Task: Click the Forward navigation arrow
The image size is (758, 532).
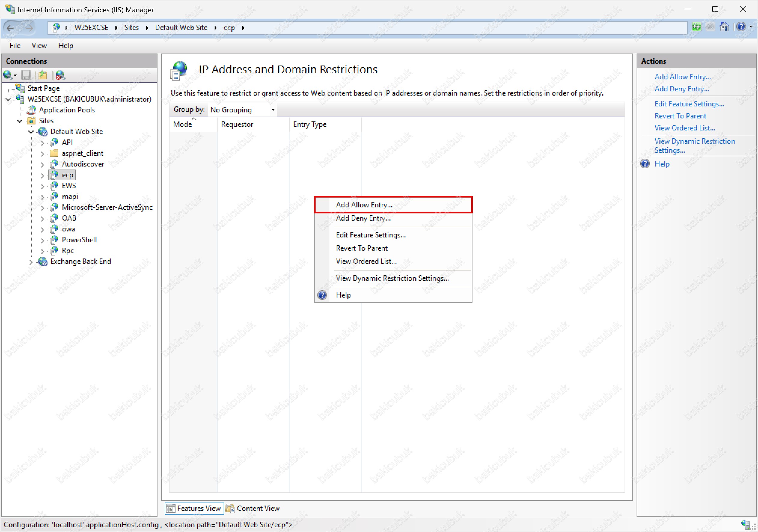Action: click(x=29, y=28)
